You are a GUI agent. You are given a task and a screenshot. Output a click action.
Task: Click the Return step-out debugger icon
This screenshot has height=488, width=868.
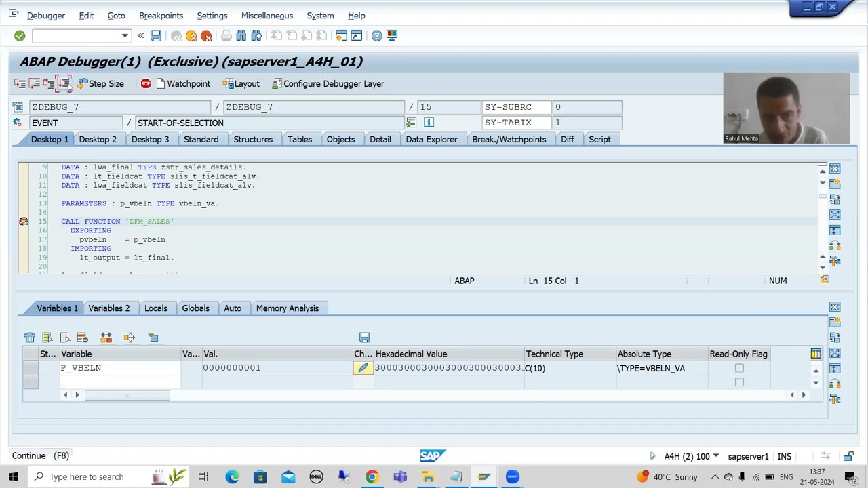[49, 83]
